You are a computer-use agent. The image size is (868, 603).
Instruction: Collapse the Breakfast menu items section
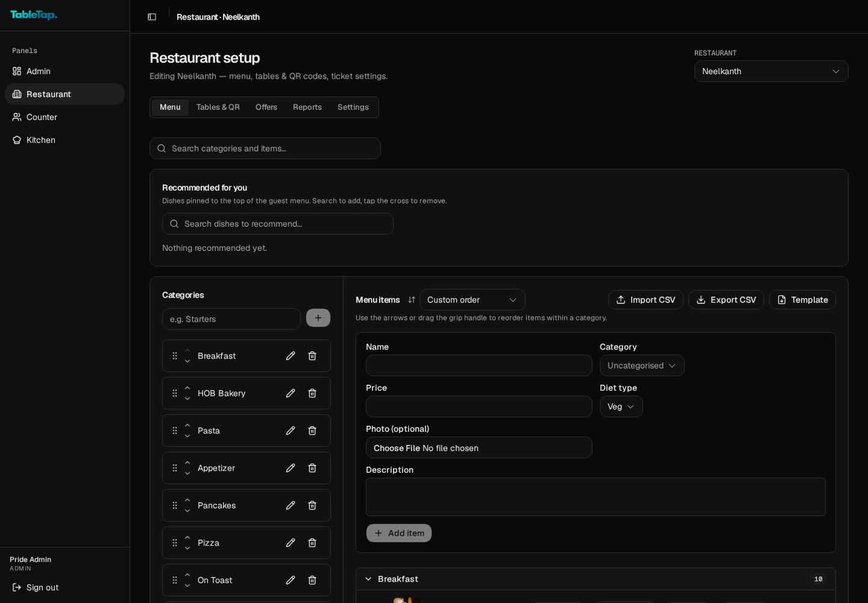point(368,579)
